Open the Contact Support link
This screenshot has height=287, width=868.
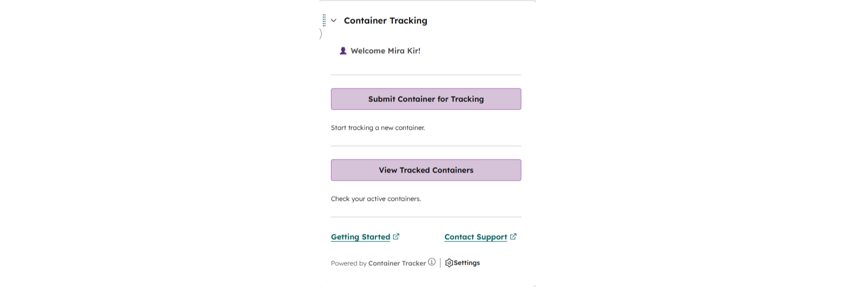tap(475, 237)
